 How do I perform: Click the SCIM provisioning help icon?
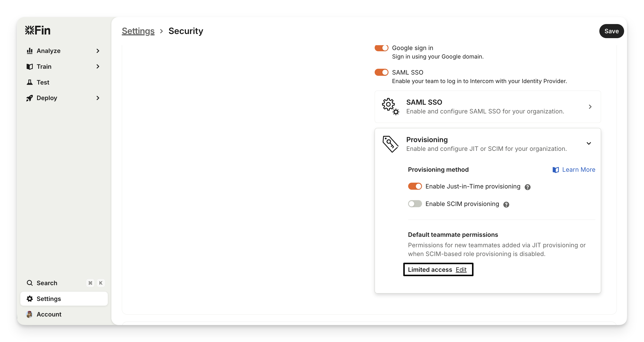506,205
